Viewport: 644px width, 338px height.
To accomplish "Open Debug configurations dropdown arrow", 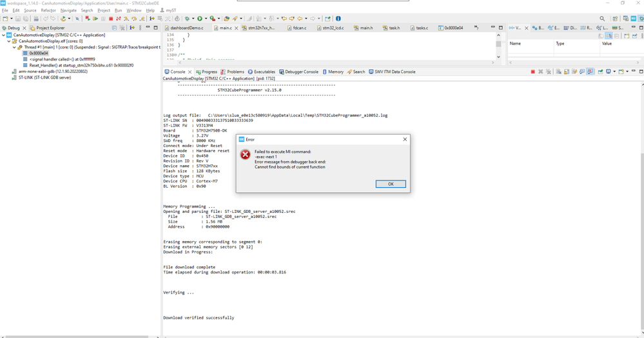I will pos(193,19).
